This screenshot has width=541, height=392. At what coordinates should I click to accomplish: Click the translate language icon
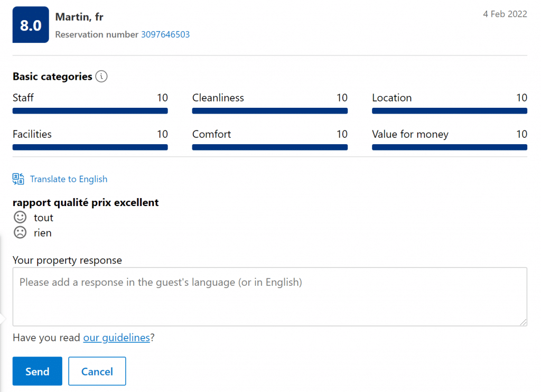pyautogui.click(x=18, y=179)
